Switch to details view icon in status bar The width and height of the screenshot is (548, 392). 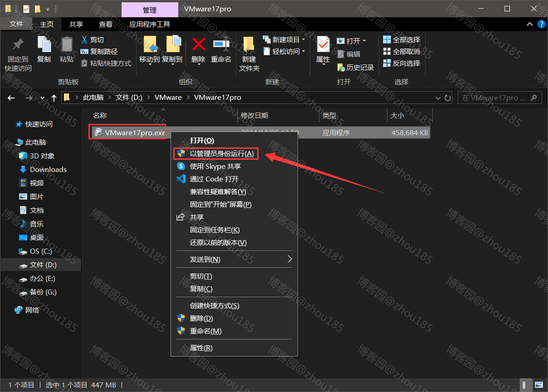(x=527, y=385)
